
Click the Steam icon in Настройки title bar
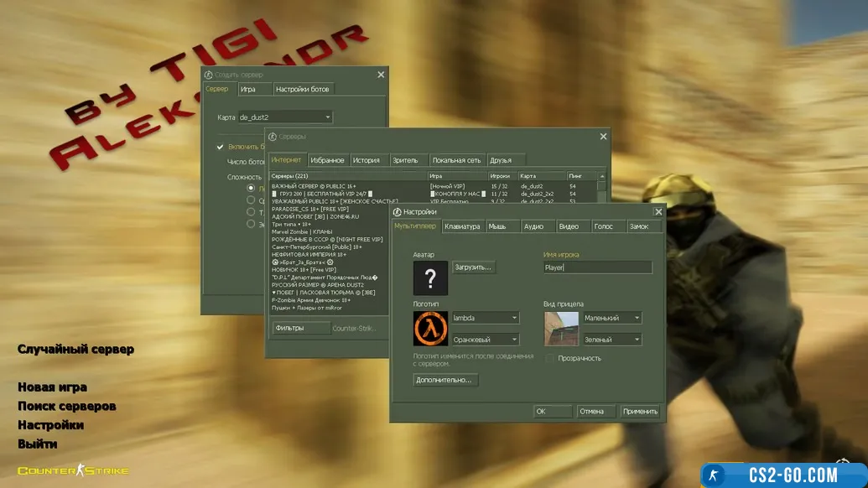tap(398, 212)
